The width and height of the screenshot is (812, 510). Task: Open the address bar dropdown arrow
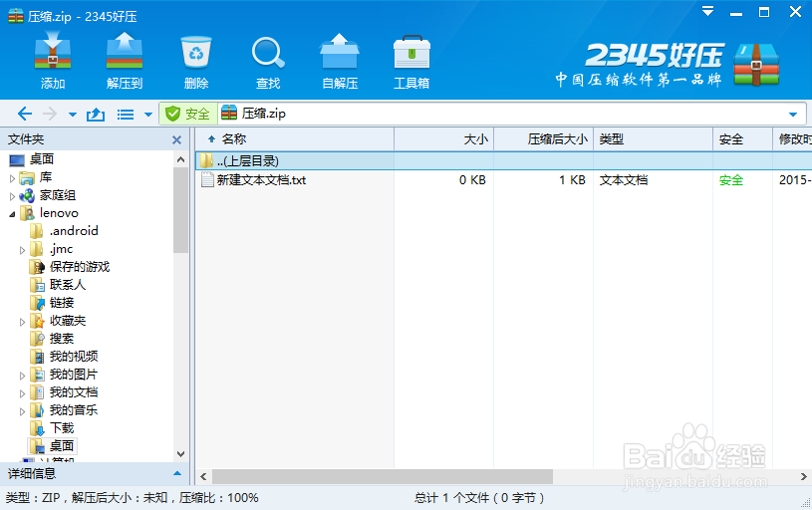coord(793,114)
